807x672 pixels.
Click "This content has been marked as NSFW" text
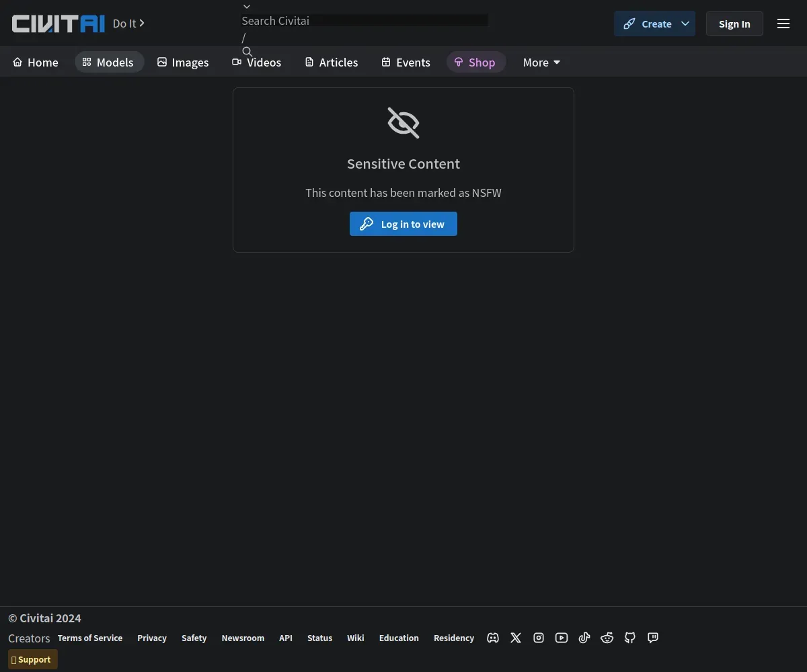pos(403,193)
